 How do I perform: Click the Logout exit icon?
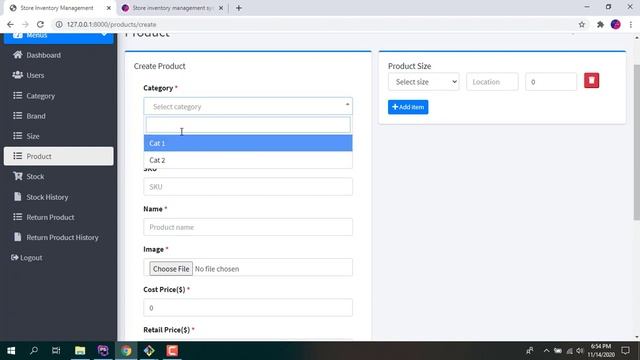tap(15, 258)
